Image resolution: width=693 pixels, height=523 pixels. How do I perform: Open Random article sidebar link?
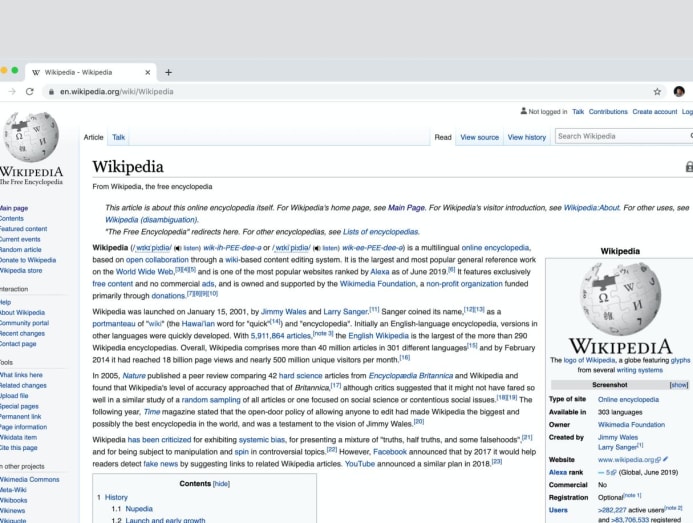(20, 250)
